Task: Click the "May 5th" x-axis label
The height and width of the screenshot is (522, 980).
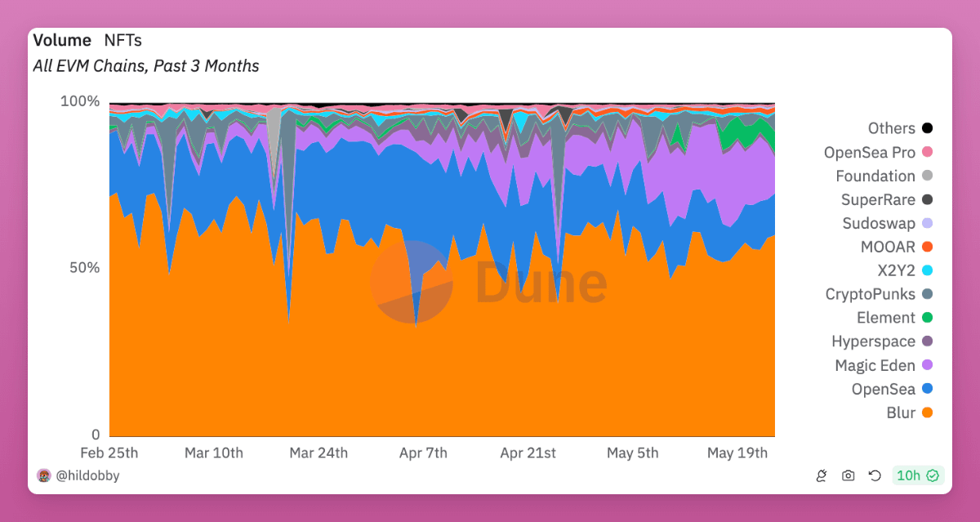Action: 633,453
